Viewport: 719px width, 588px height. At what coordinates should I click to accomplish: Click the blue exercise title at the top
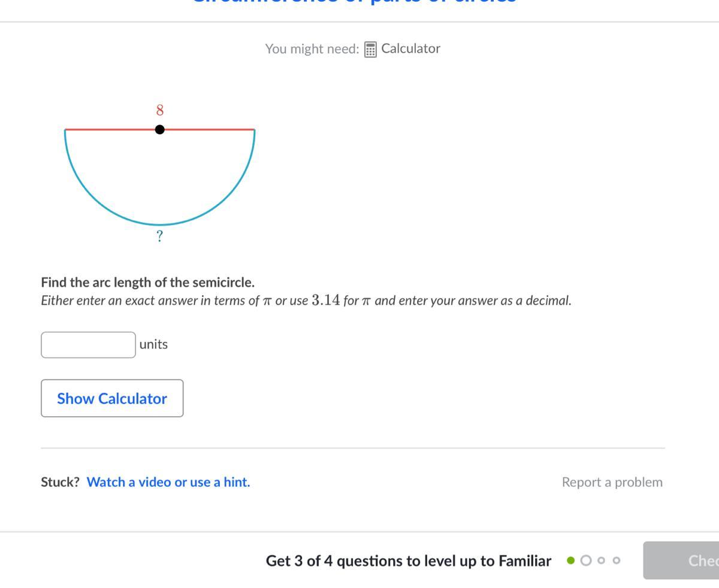(x=354, y=2)
